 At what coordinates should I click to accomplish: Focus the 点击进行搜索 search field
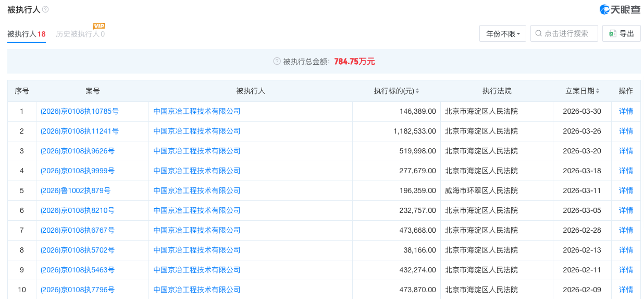568,33
